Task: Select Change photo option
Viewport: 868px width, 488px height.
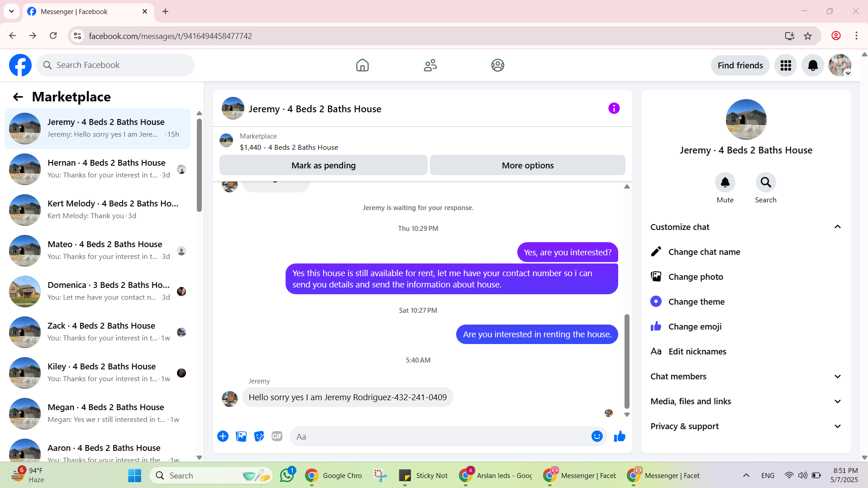Action: (x=746, y=277)
